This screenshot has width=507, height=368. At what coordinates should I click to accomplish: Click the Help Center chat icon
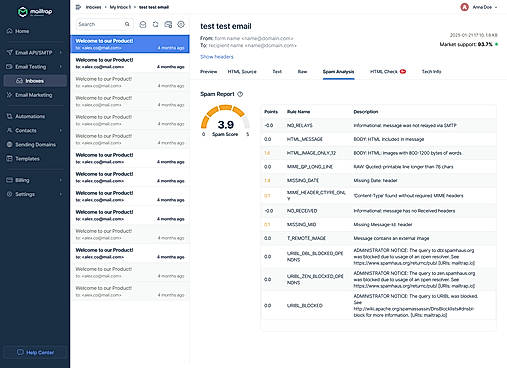(x=20, y=352)
